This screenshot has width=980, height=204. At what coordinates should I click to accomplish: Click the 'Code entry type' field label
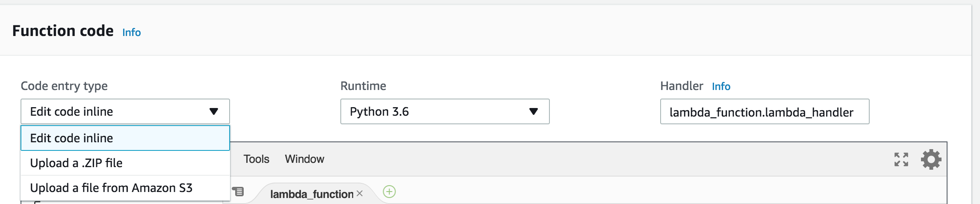coord(64,86)
